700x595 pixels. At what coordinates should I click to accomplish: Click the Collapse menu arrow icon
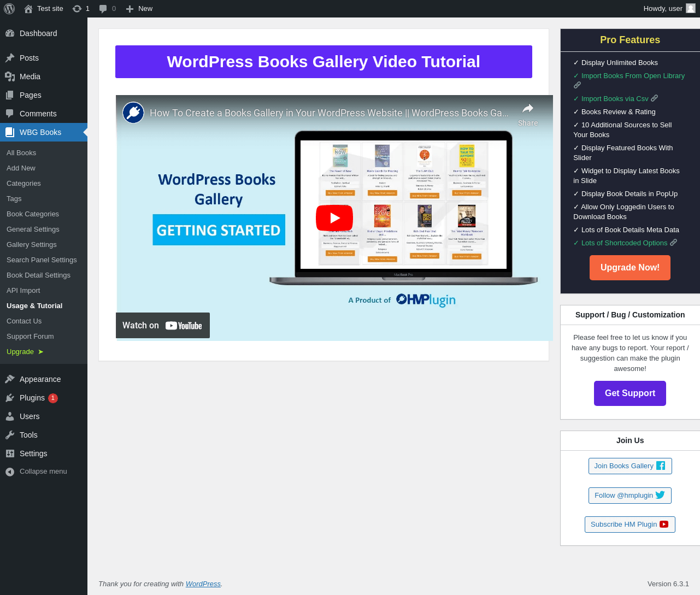10,472
